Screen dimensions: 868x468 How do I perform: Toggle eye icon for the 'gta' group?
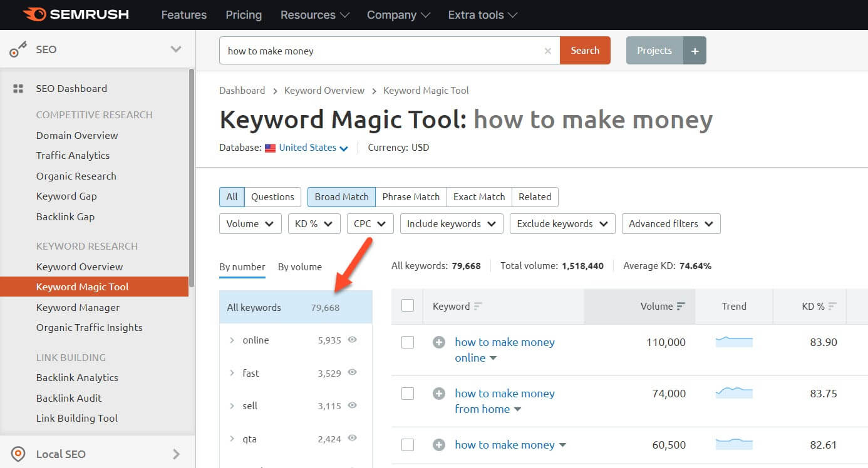353,439
